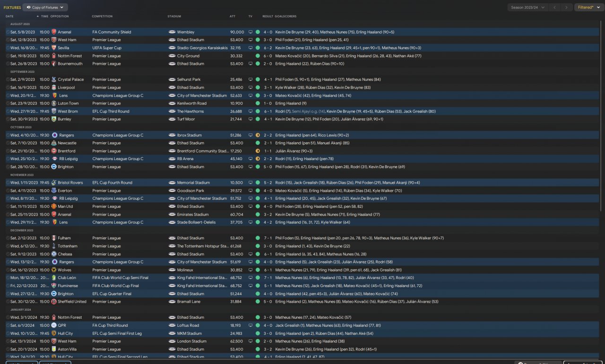Sort fixtures by the Stadium column header
The width and height of the screenshot is (605, 364).
pyautogui.click(x=174, y=17)
